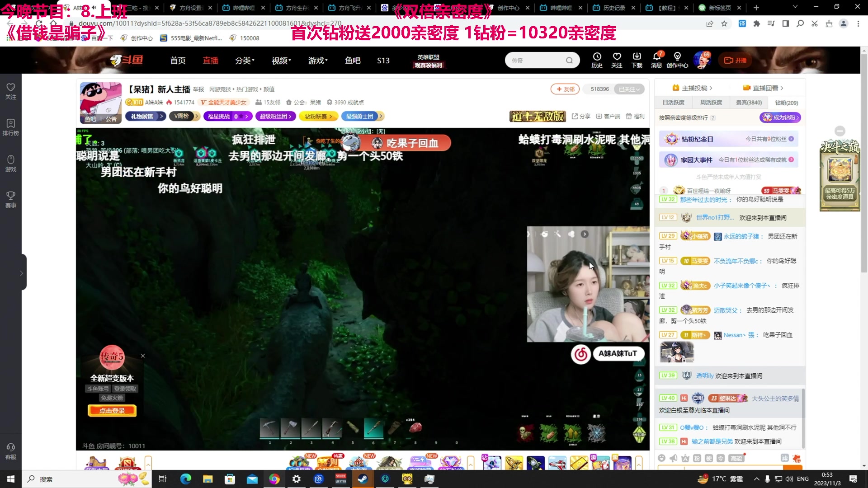This screenshot has height=488, width=868.
Task: Expand the collapsed left sidebar arrow
Action: [21, 273]
